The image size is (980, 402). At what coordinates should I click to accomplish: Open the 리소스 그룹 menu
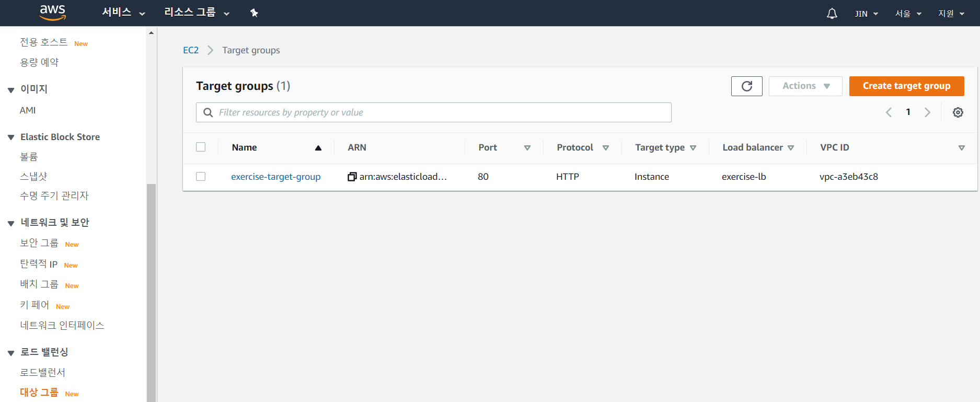pyautogui.click(x=197, y=13)
